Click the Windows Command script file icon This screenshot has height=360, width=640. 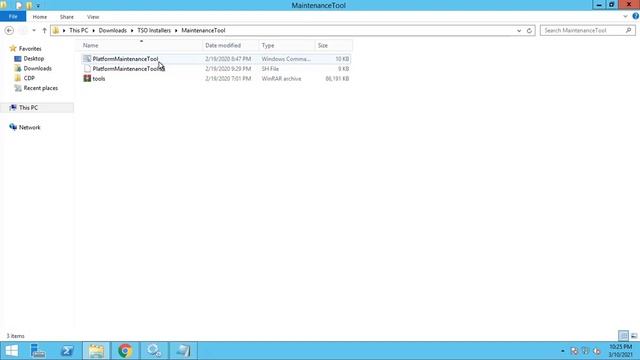(87, 59)
